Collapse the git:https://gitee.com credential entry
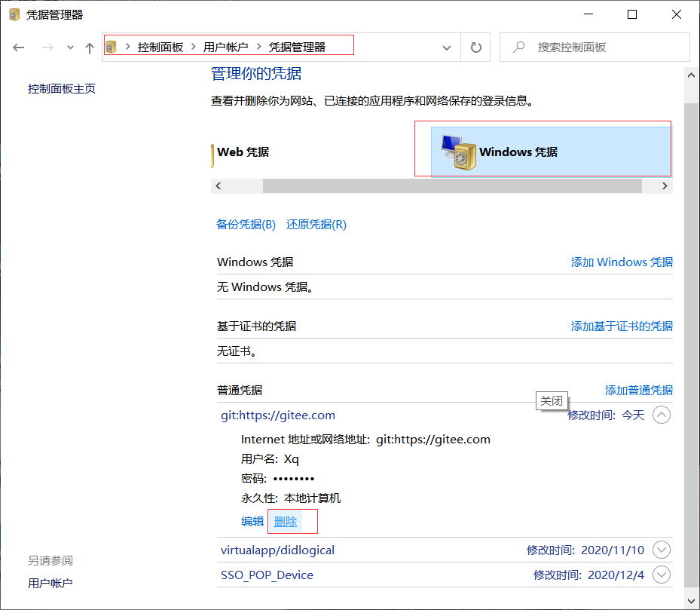Viewport: 700px width, 610px height. coord(661,415)
